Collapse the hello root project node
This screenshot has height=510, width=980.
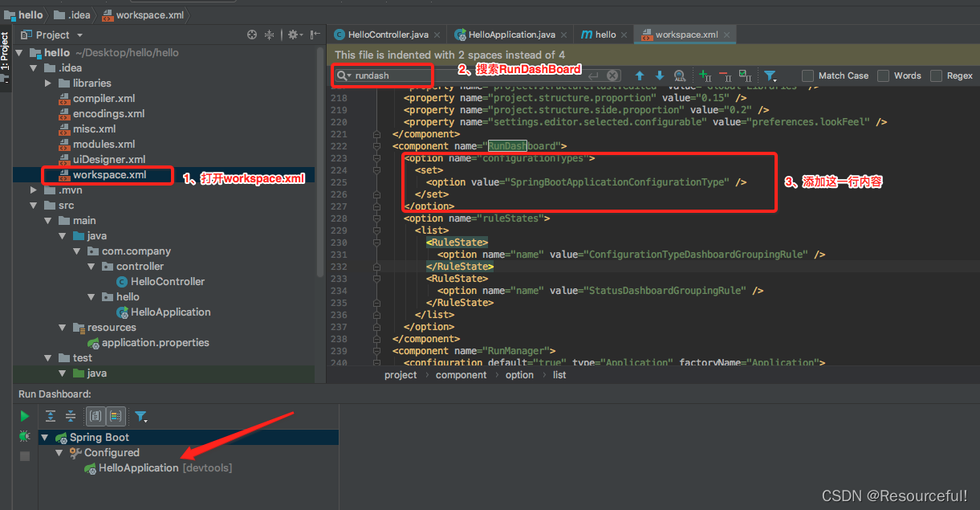pyautogui.click(x=19, y=53)
